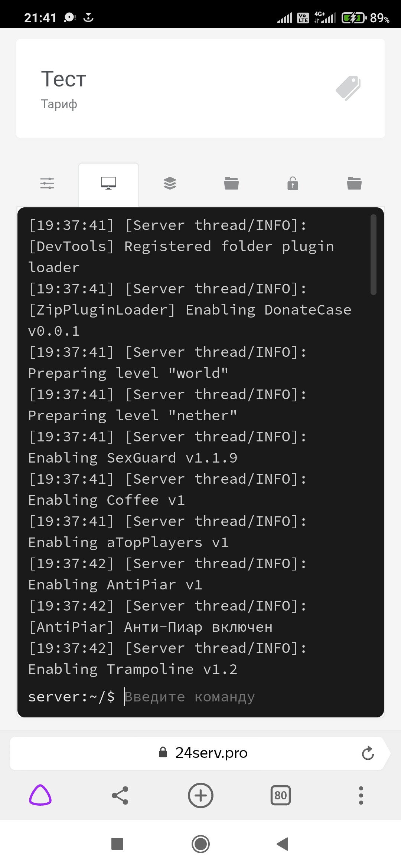
Task: Tap the Android home circle button
Action: click(200, 844)
